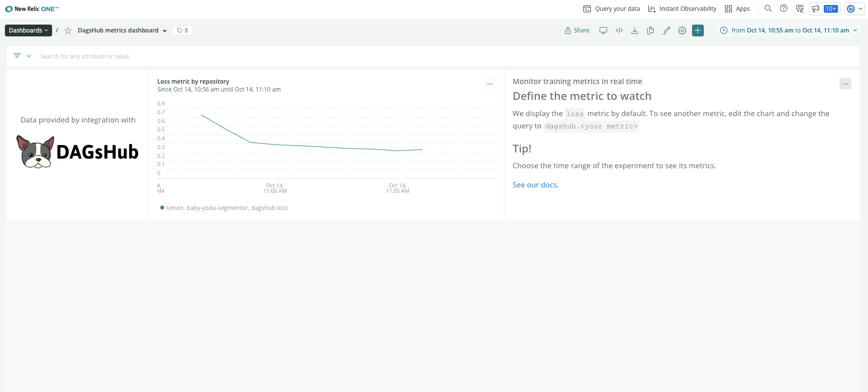Star the DagsHub metrics dashboard as favorite
The width and height of the screenshot is (868, 392).
pos(68,30)
